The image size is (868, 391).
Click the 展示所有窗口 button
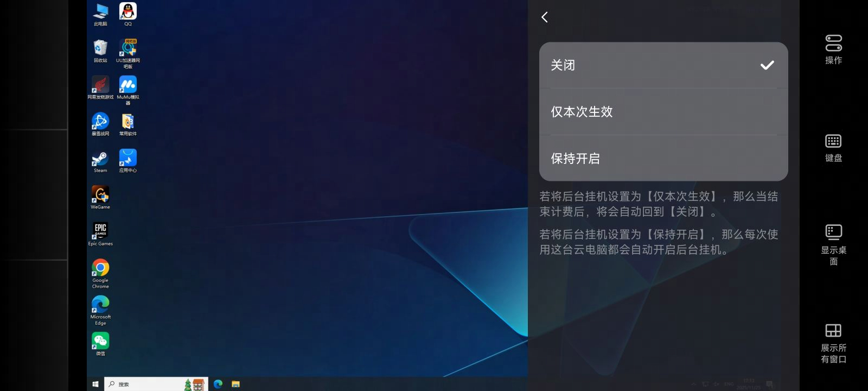tap(833, 343)
